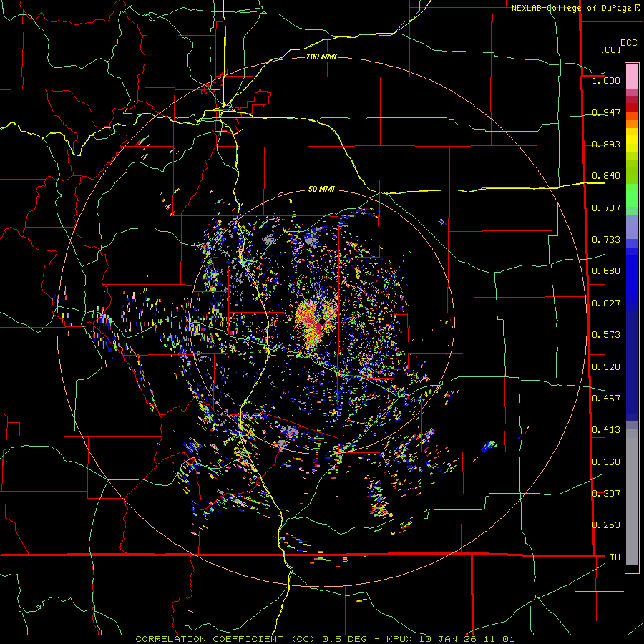Click the 0.307 legend value

tap(606, 494)
